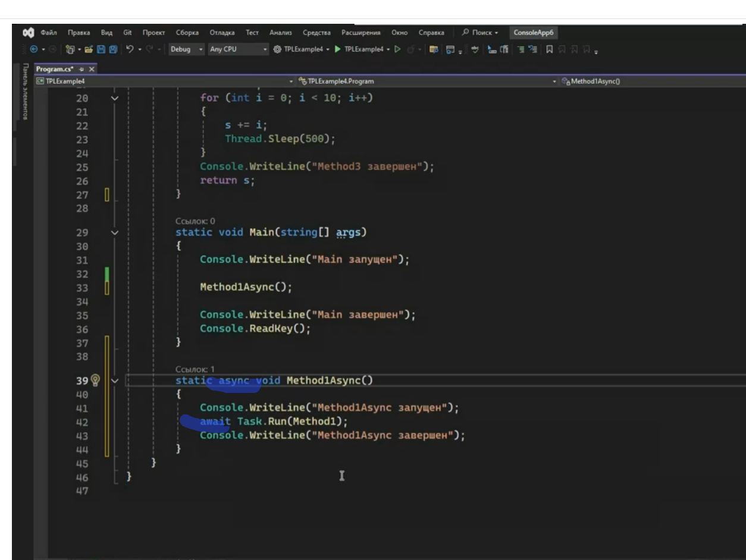Collapse the Main method at line 29
Viewport: 746px width, 560px height.
click(115, 232)
